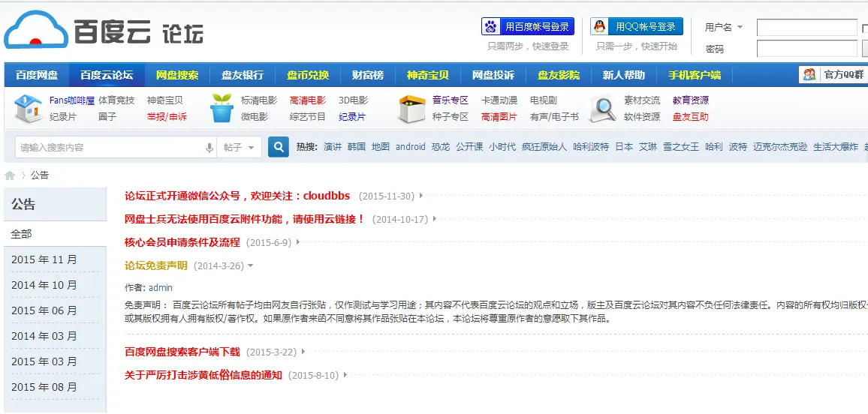Open the 百度云论坛 nav tab

click(107, 75)
